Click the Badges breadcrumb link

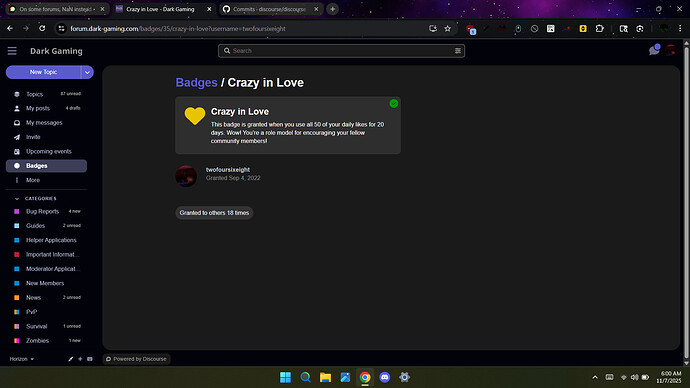196,83
